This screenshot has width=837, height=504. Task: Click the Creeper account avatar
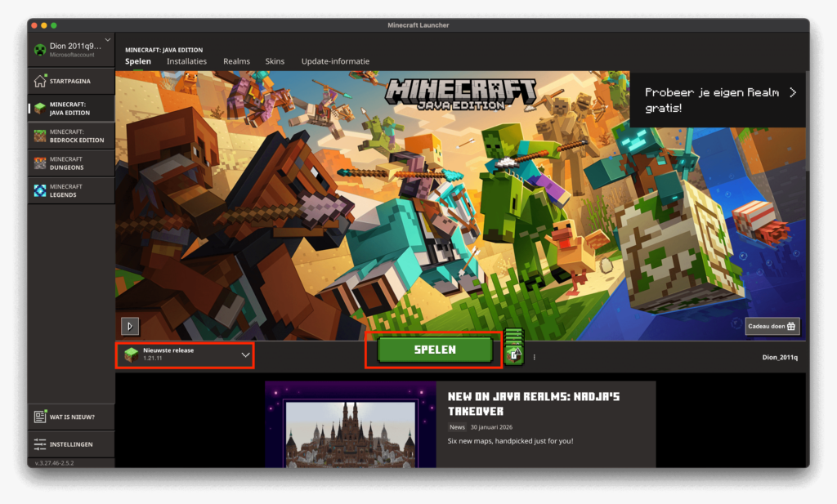click(39, 50)
